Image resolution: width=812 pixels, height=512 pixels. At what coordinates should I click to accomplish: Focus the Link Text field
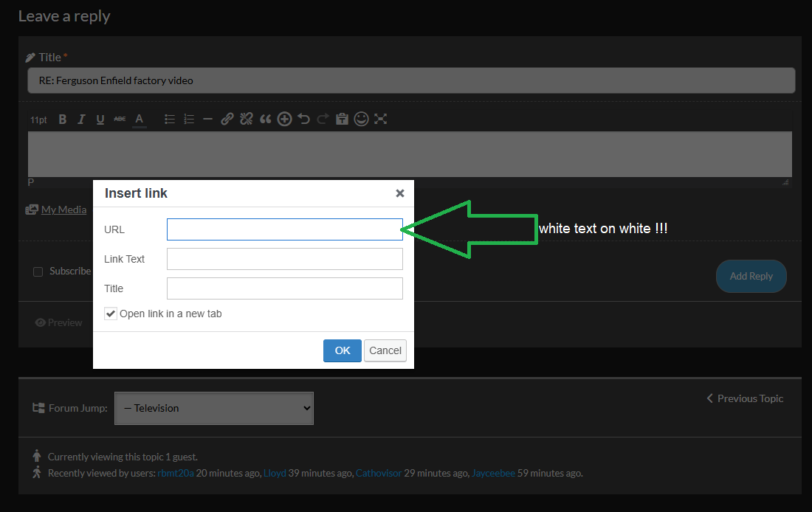click(x=284, y=259)
